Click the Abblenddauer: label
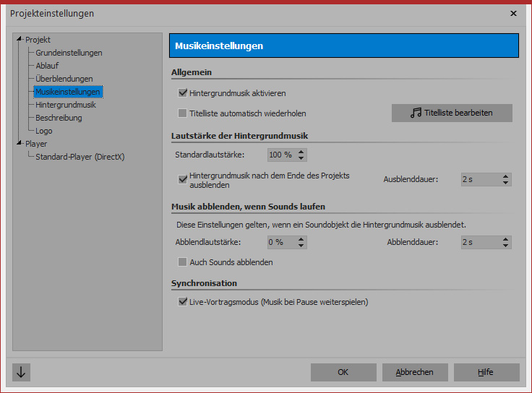532x393 pixels. tap(413, 242)
